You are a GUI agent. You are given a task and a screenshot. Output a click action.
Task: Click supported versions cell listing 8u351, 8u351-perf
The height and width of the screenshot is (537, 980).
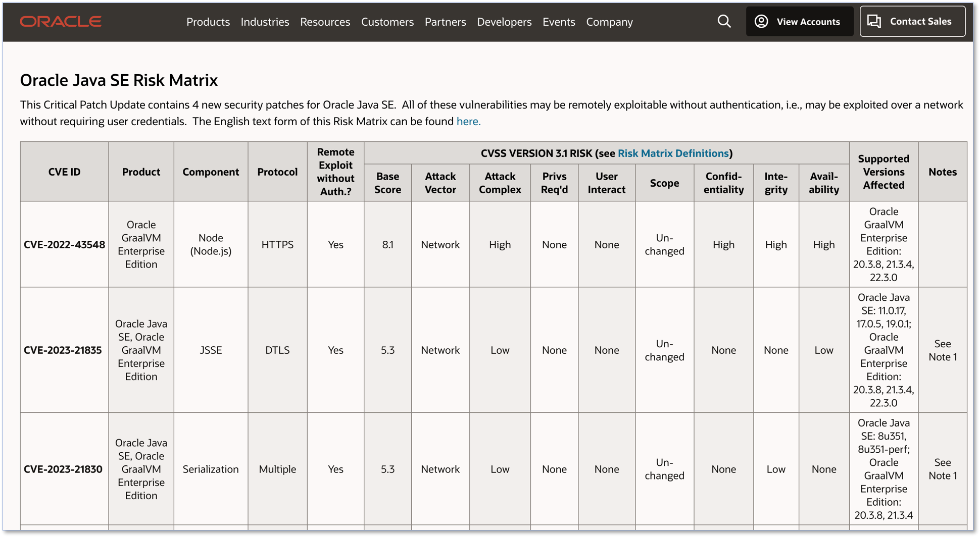[884, 469]
